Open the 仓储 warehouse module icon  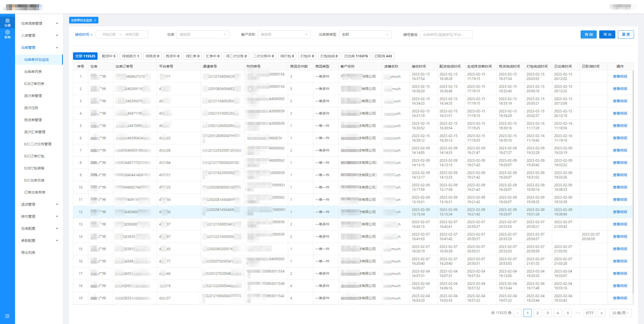tap(8, 22)
